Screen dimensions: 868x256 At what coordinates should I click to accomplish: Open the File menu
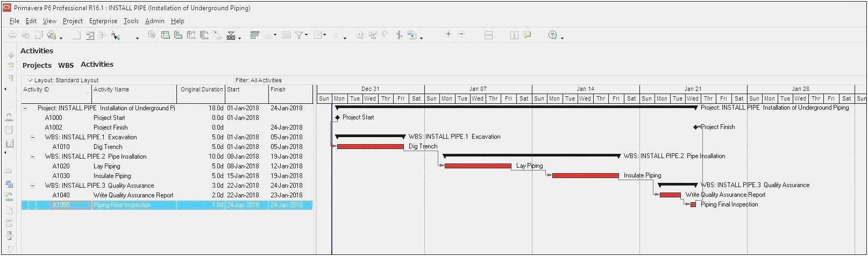pos(15,21)
